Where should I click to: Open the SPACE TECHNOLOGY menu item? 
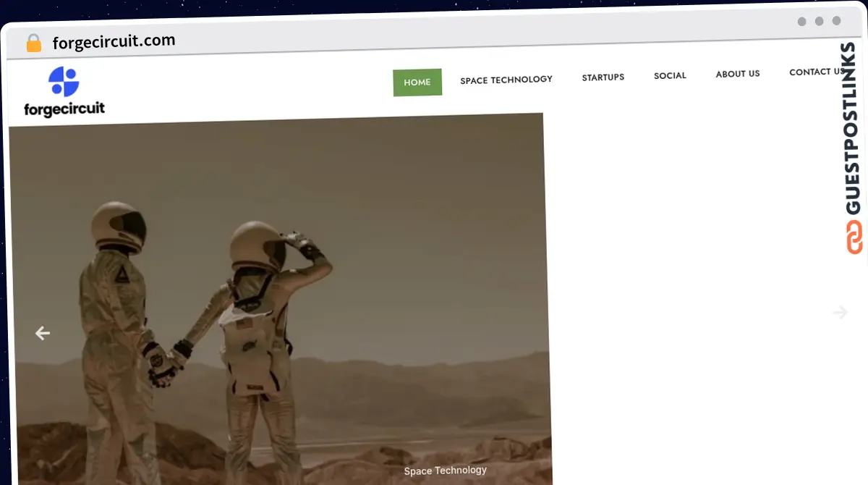tap(506, 80)
